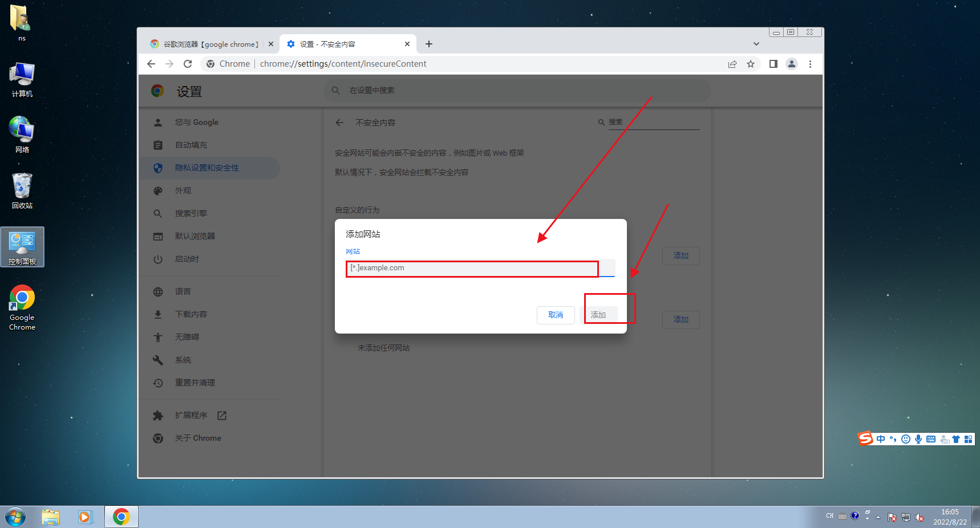Open new tab with plus icon
The image size is (980, 528).
coord(429,44)
